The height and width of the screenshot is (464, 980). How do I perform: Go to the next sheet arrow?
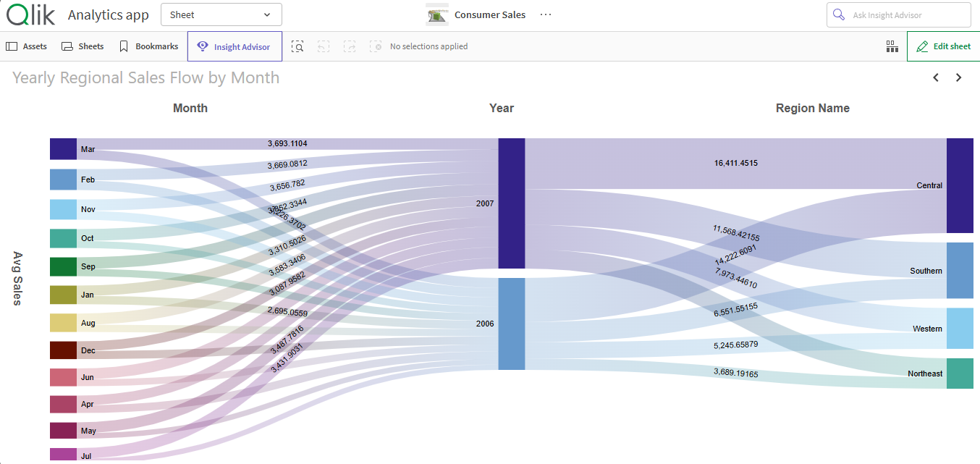pos(959,77)
